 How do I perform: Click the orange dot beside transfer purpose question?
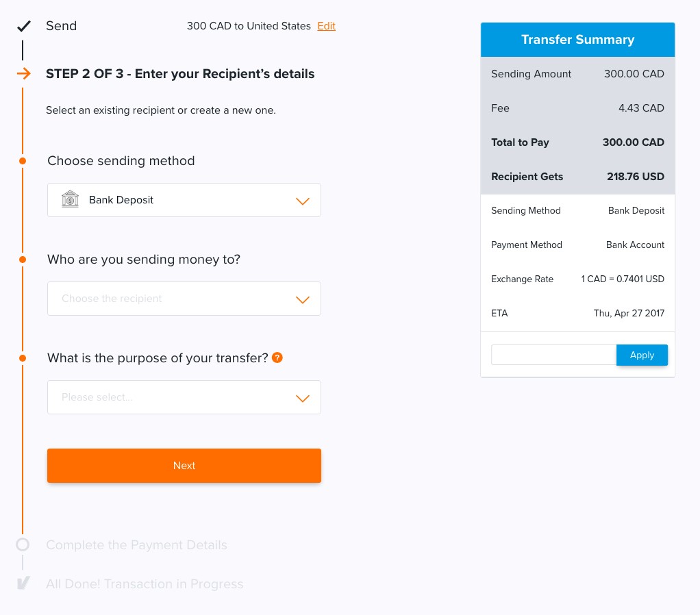point(23,358)
